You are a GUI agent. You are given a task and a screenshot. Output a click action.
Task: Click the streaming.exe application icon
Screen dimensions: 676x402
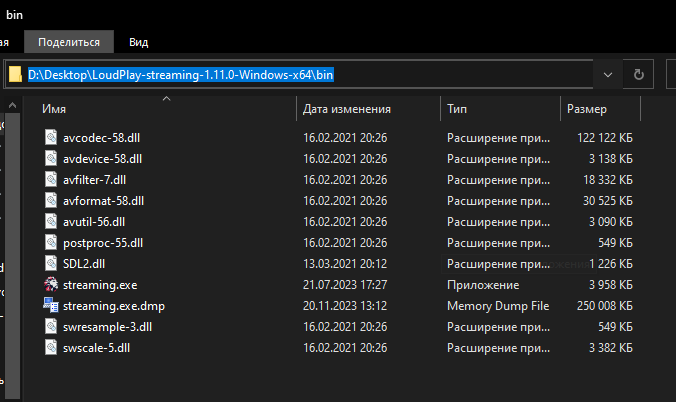(51, 285)
